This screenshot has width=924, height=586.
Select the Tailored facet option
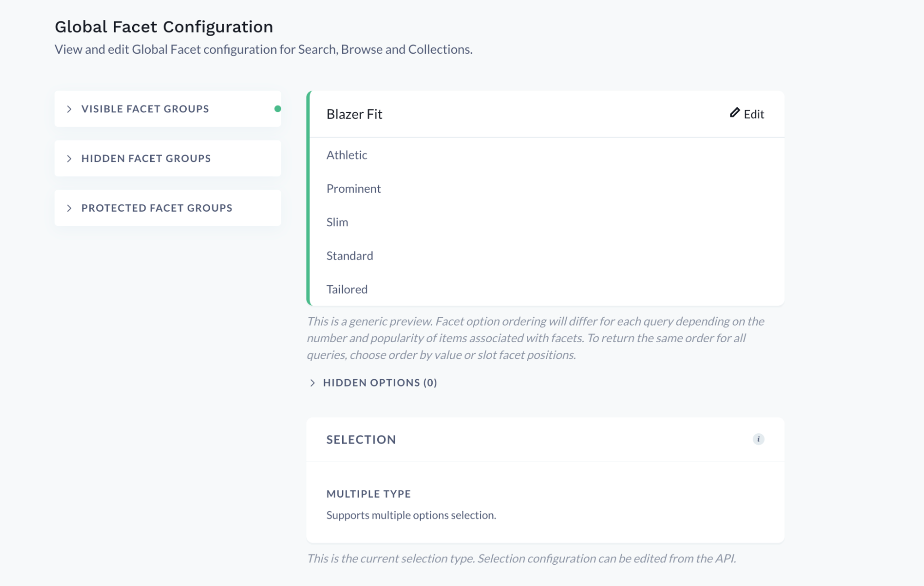pyautogui.click(x=347, y=289)
